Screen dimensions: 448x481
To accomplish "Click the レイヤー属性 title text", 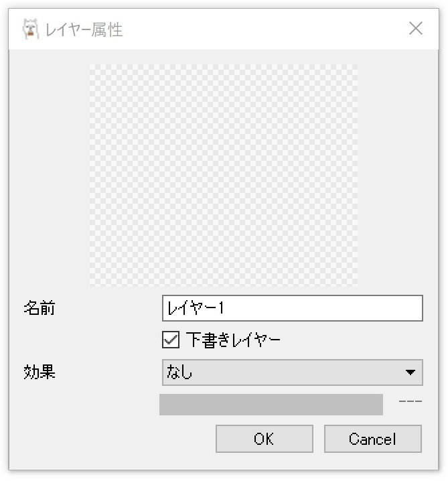I will click(x=84, y=29).
